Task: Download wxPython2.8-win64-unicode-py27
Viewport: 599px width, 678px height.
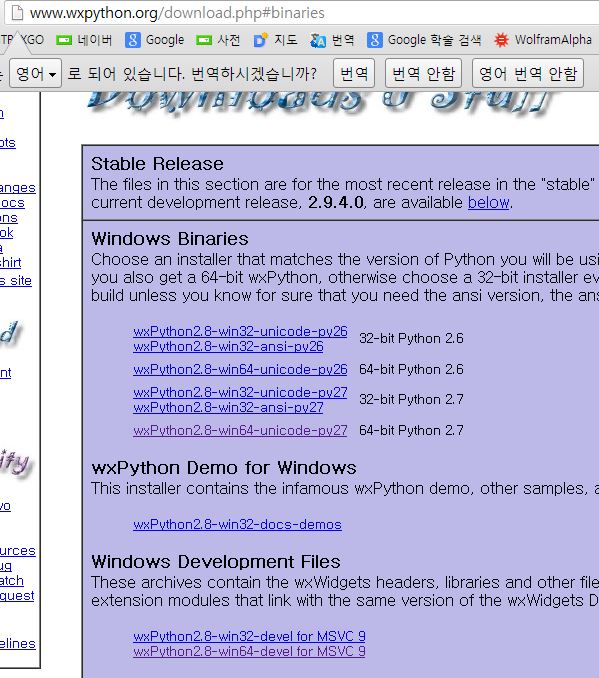Action: point(240,430)
